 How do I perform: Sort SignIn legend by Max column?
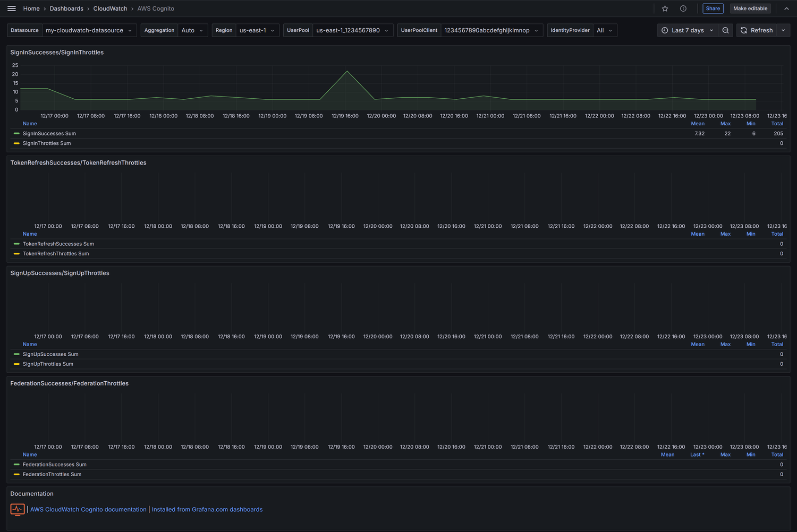click(725, 124)
